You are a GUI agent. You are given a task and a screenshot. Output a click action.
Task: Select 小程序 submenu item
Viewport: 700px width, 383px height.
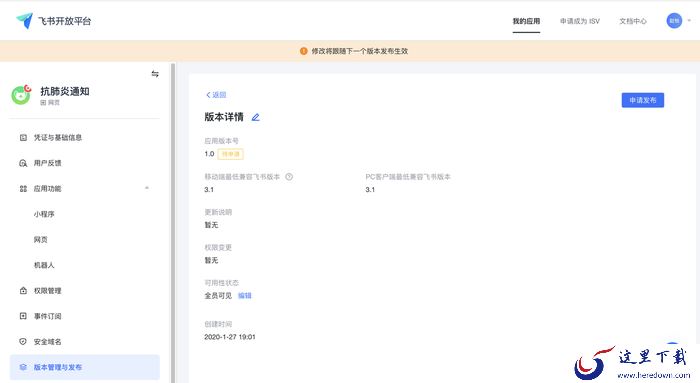44,214
